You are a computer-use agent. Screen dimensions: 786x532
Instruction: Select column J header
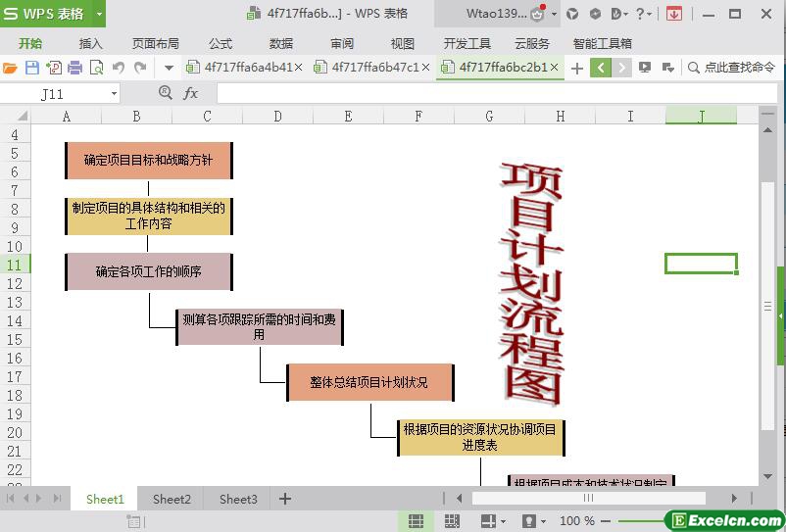coord(701,117)
